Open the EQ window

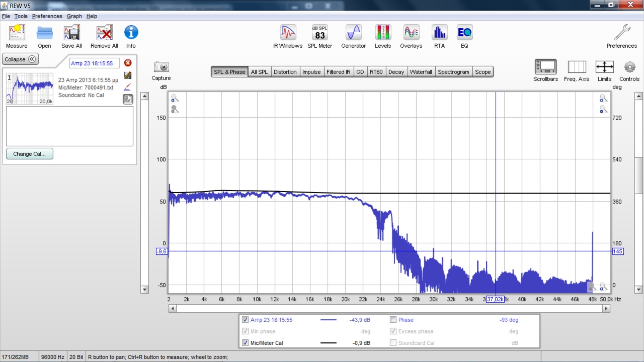(x=464, y=33)
